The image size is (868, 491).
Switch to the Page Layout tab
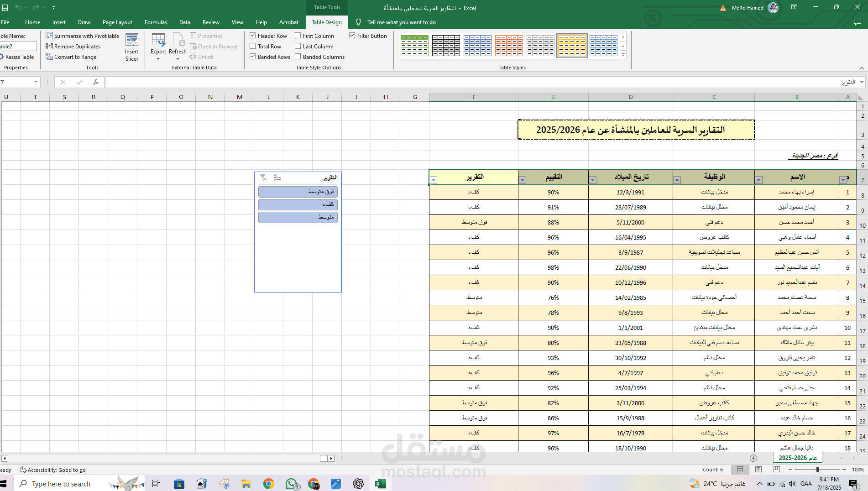[x=117, y=22]
